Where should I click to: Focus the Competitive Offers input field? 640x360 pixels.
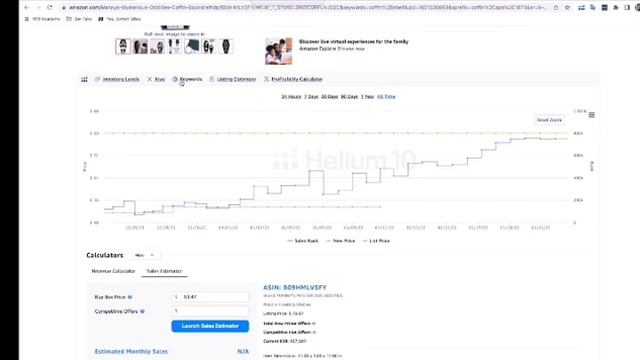[x=210, y=311]
